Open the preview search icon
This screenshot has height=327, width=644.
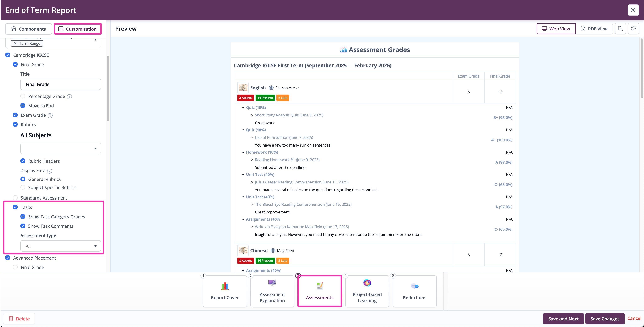620,28
